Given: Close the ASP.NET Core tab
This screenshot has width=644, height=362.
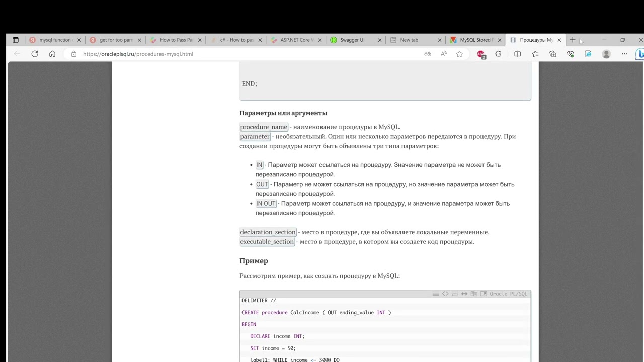Looking at the screenshot, I should (x=320, y=40).
